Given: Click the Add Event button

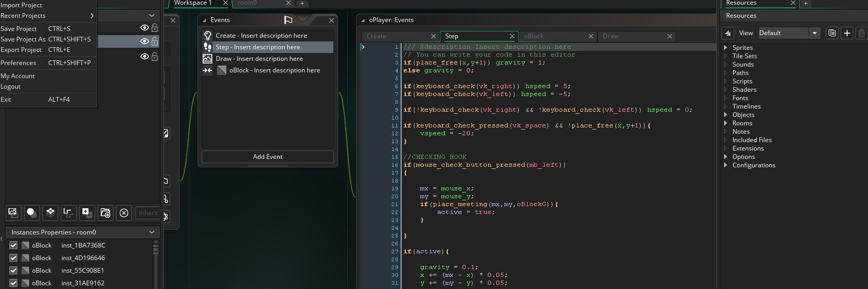Looking at the screenshot, I should point(268,156).
